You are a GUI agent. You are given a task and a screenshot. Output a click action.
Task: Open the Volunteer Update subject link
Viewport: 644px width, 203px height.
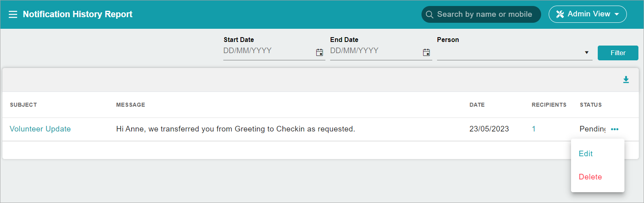[x=40, y=129]
